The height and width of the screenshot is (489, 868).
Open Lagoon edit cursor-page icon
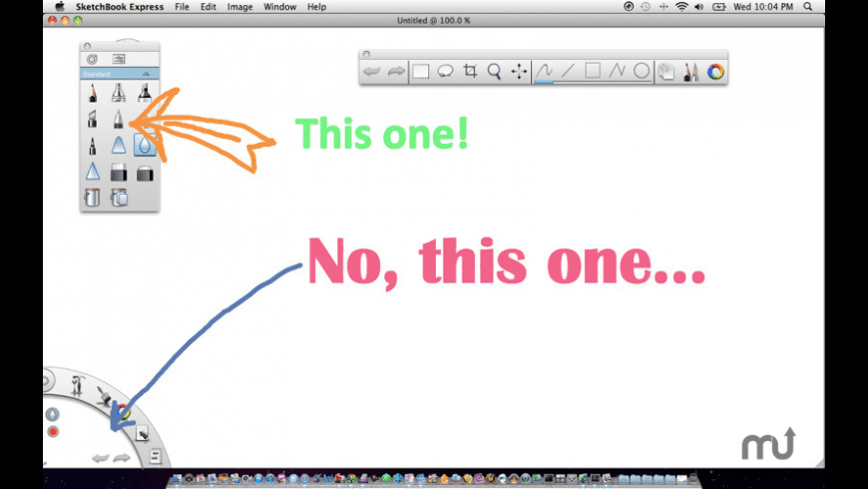[143, 433]
